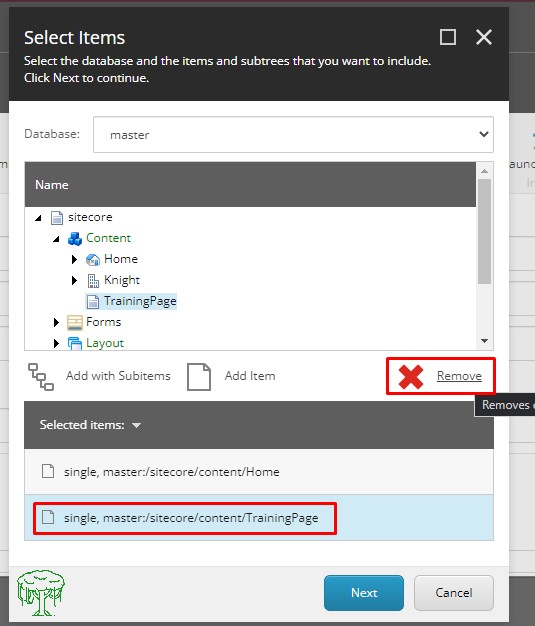
Task: Expand the Forms tree node
Action: 56,322
